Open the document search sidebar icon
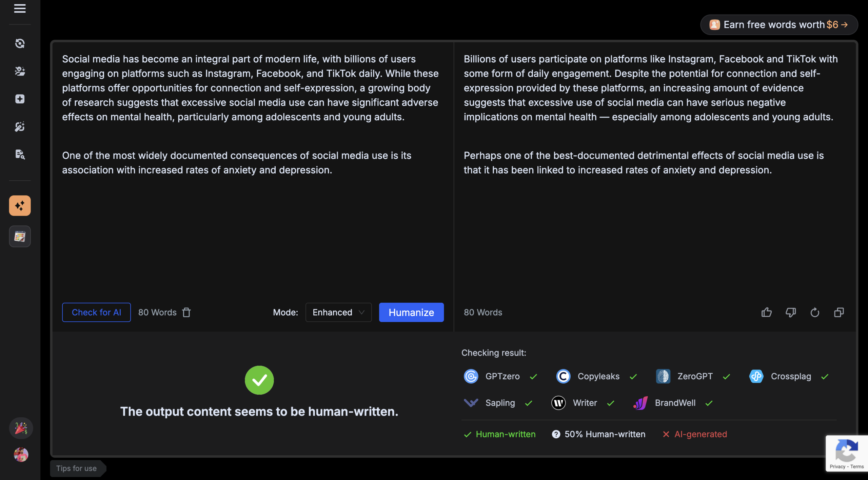868x480 pixels. point(20,155)
